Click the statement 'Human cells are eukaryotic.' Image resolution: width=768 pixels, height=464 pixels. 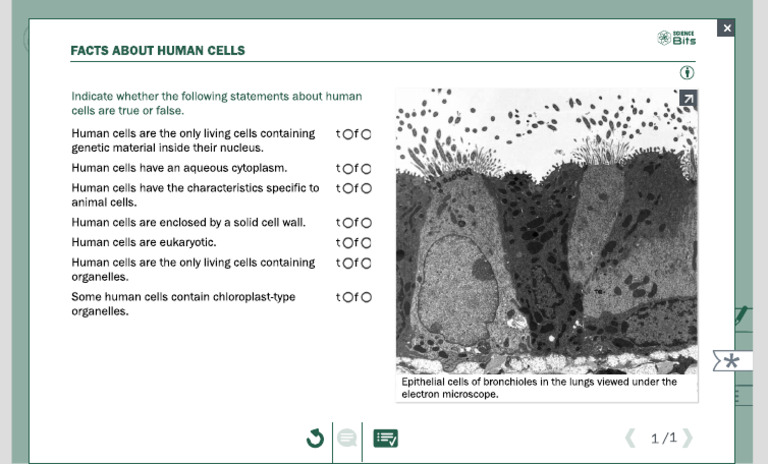click(144, 243)
